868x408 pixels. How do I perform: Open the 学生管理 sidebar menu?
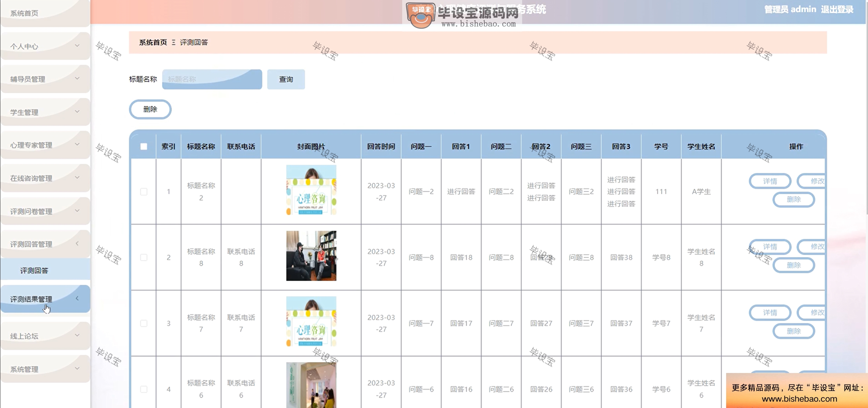[45, 112]
